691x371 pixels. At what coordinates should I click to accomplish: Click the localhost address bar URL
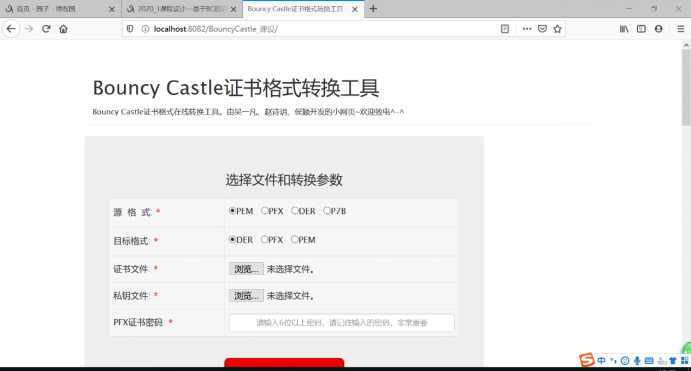(x=215, y=29)
